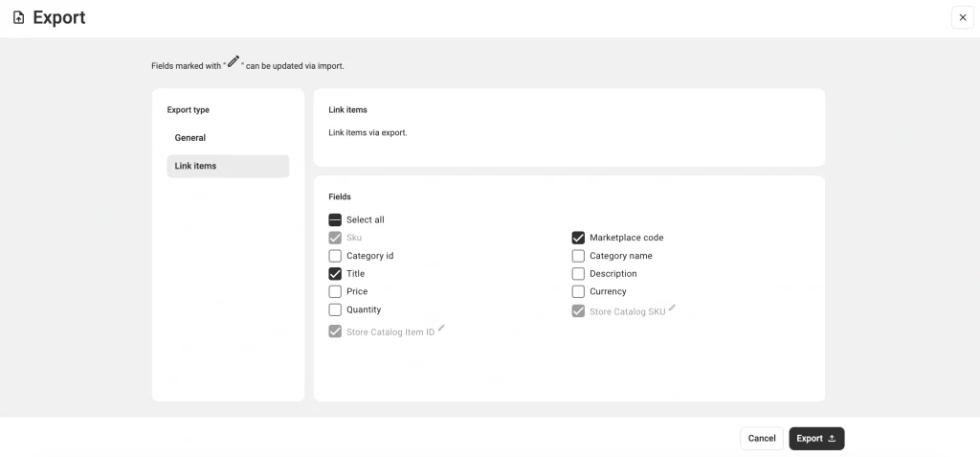Uncheck the Title field checkbox
The image size is (980, 457).
pyautogui.click(x=335, y=274)
